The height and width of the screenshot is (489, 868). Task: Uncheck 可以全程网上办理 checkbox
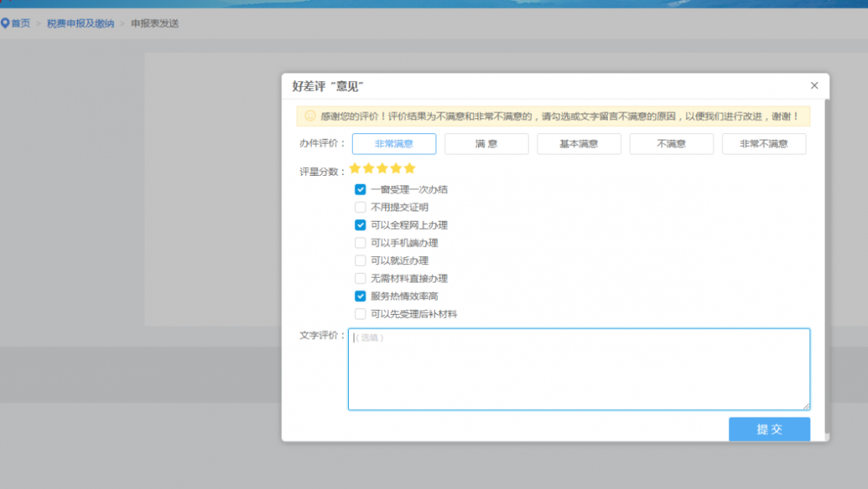360,225
